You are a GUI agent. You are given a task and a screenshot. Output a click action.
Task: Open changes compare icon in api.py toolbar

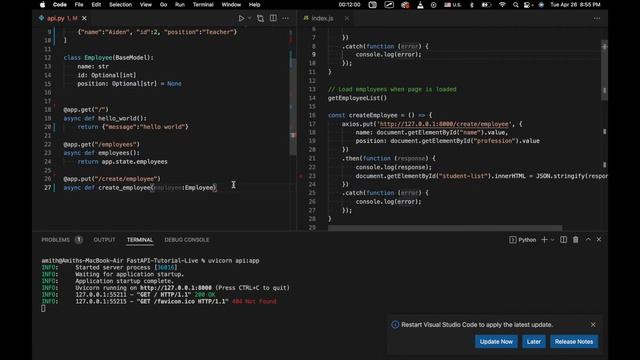point(260,18)
